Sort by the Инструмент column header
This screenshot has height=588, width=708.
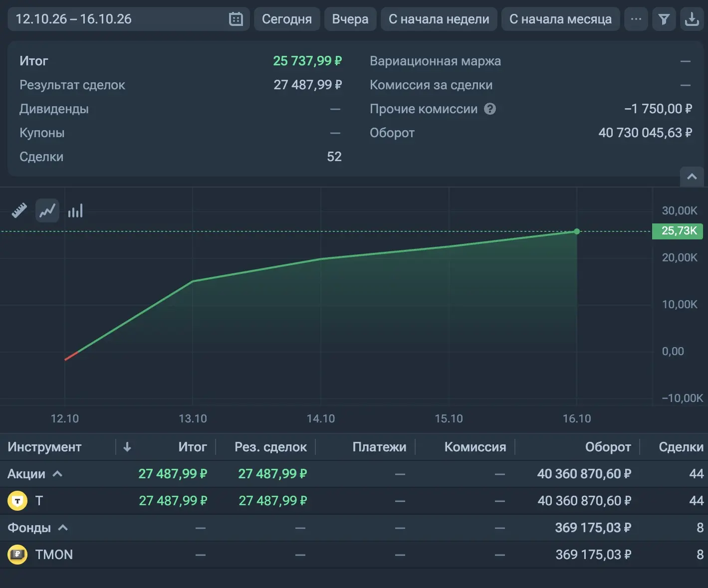click(x=44, y=447)
